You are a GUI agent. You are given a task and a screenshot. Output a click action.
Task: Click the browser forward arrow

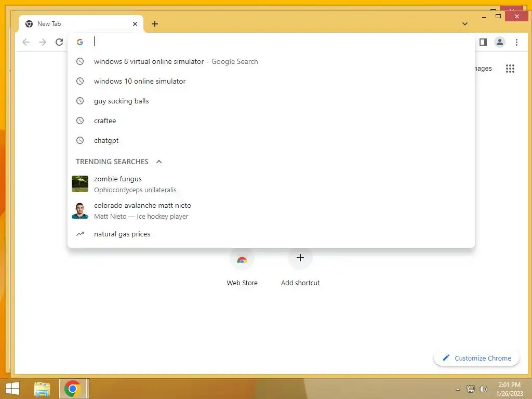[43, 42]
